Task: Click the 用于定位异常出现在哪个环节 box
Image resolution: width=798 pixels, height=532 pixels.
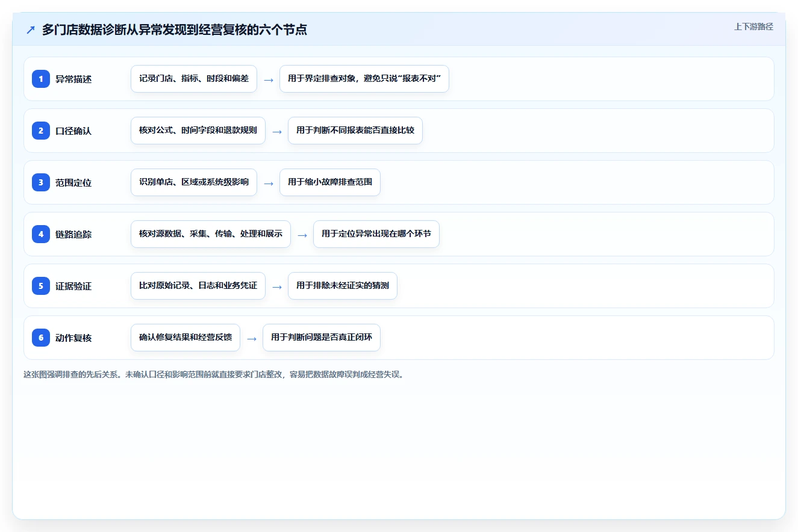Action: click(x=376, y=234)
